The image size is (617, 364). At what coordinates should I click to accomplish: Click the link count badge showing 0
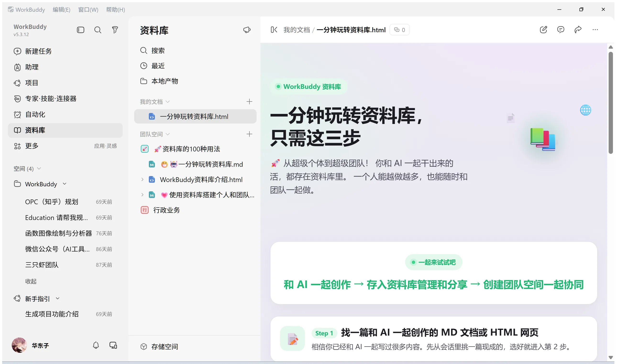tap(399, 30)
